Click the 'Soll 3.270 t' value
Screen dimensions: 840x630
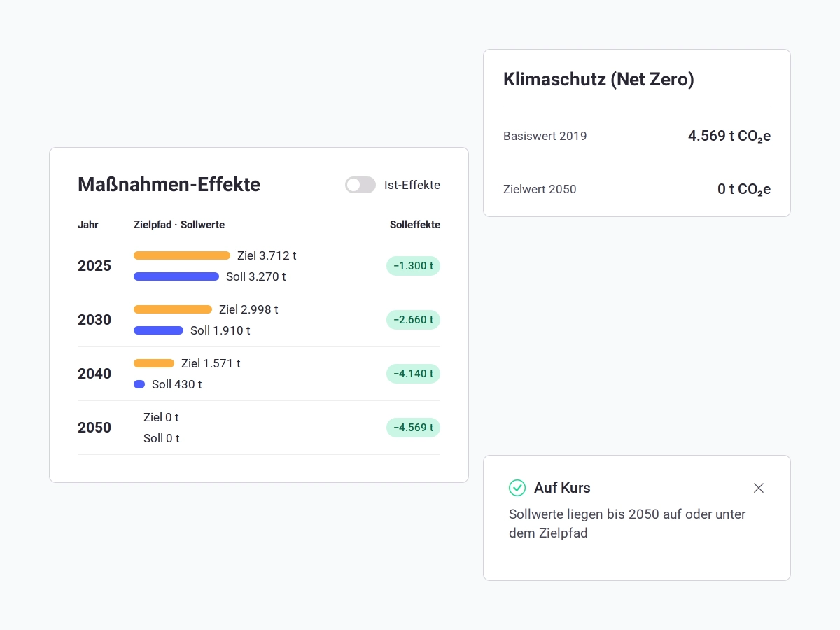coord(256,276)
